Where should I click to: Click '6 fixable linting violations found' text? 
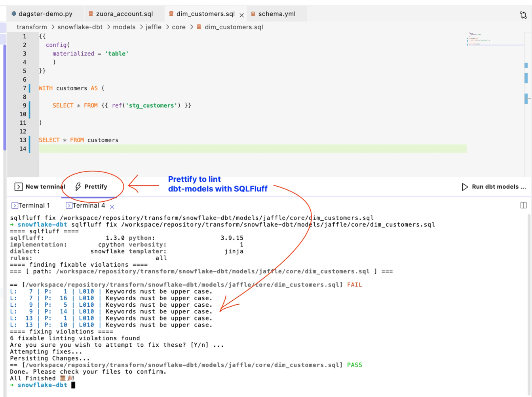75,338
